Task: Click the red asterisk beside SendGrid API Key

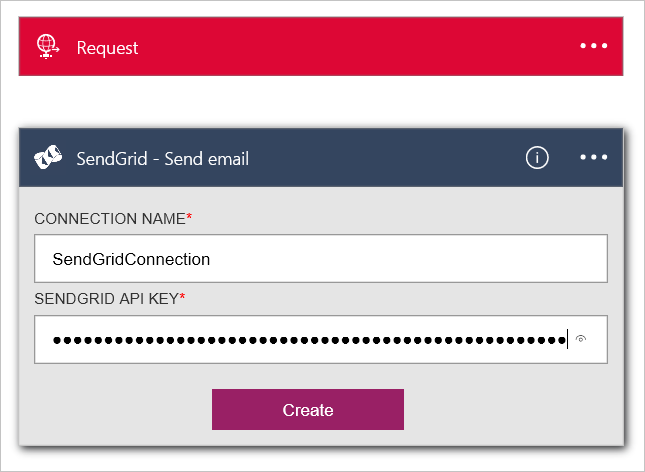Action: click(x=182, y=296)
